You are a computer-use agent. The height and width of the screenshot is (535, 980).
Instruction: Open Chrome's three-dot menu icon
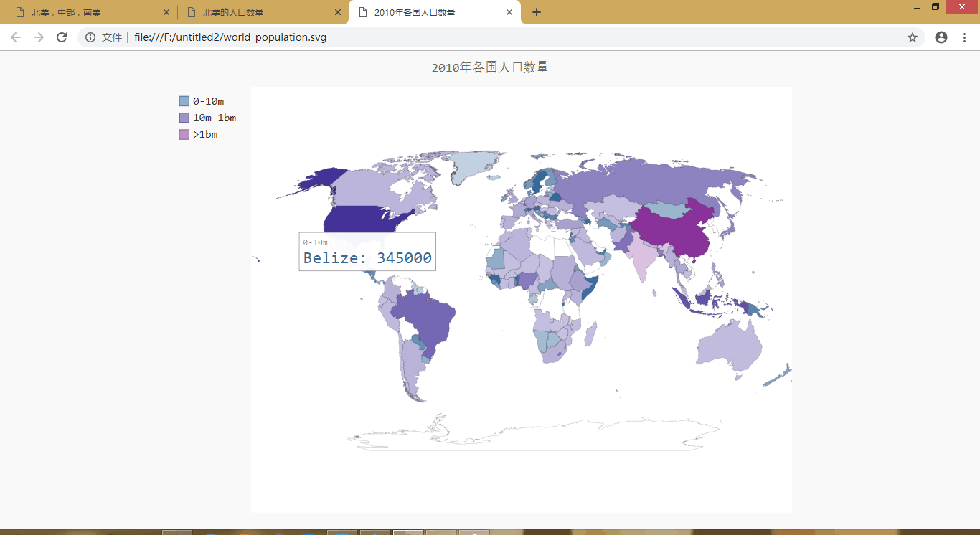pyautogui.click(x=965, y=37)
